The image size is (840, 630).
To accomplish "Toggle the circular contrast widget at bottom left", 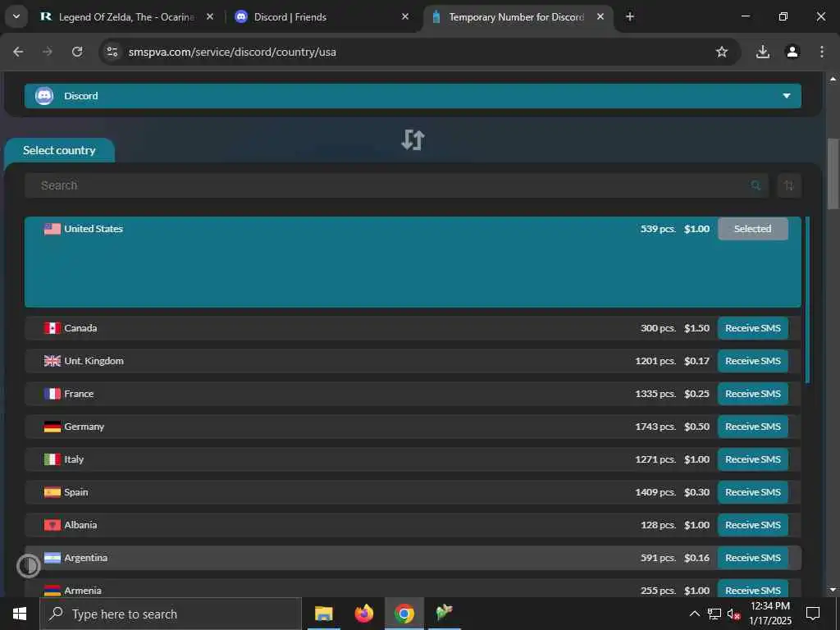I will [x=29, y=566].
